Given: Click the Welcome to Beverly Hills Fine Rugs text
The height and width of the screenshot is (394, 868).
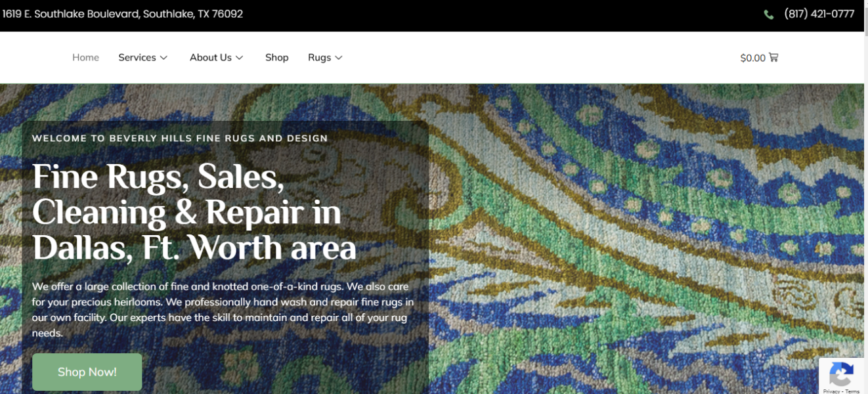Looking at the screenshot, I should click(180, 138).
